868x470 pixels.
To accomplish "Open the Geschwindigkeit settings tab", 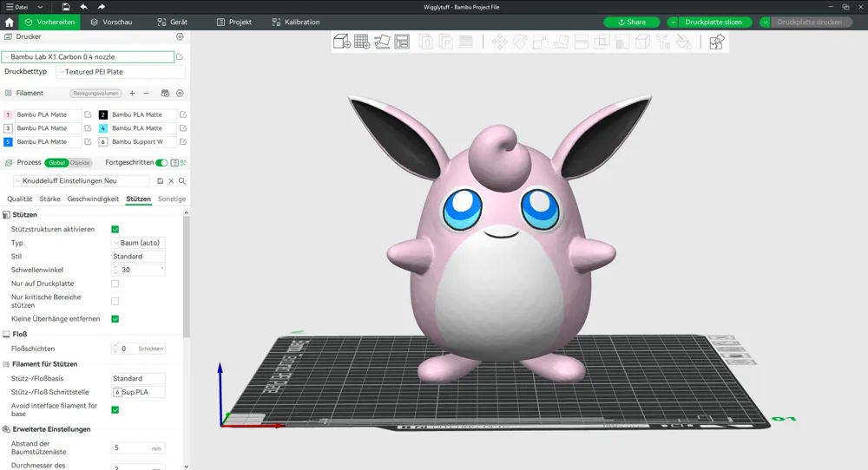I will click(x=93, y=199).
